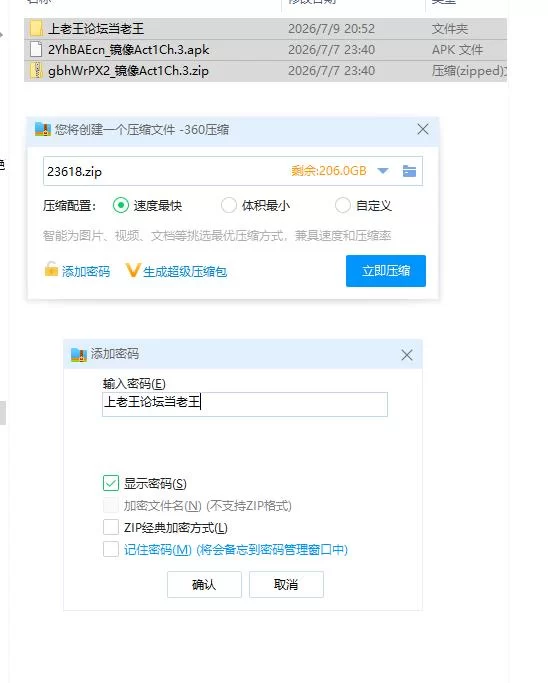
Task: Click the lock icon next to 添加密码
Action: point(51,269)
